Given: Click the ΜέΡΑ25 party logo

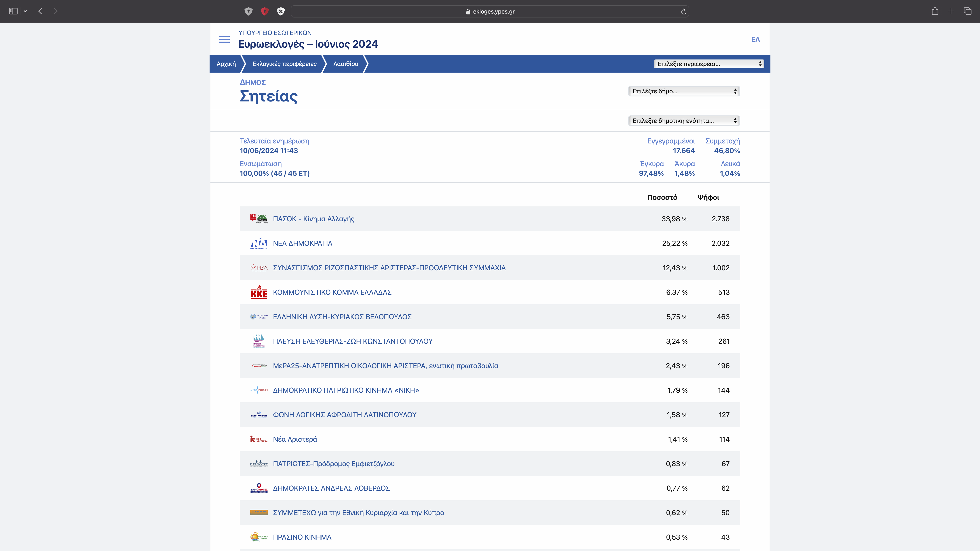Looking at the screenshot, I should tap(259, 366).
